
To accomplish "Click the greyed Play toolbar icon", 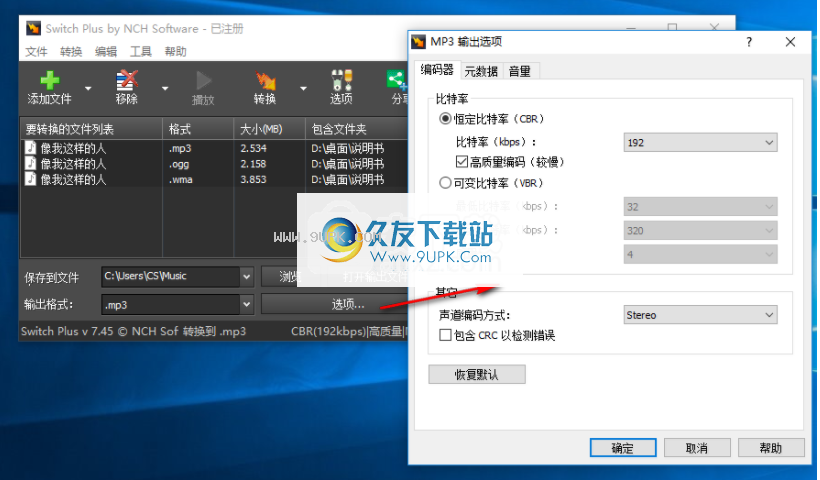I will tap(203, 81).
